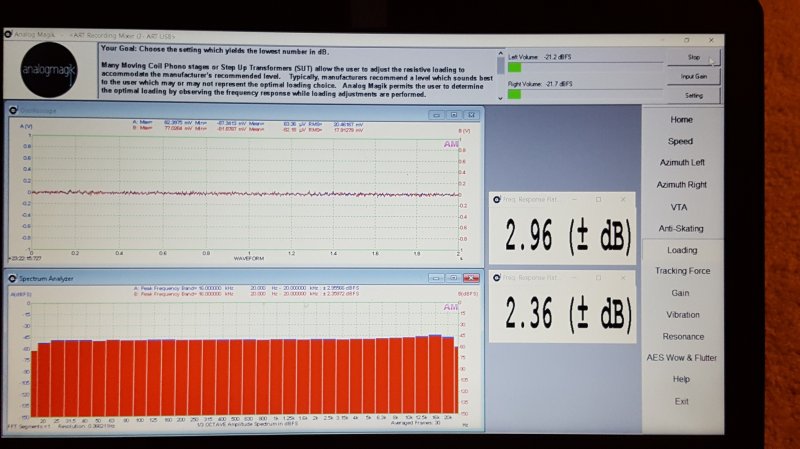
Task: Click the Right Volume level meter
Action: point(585,94)
